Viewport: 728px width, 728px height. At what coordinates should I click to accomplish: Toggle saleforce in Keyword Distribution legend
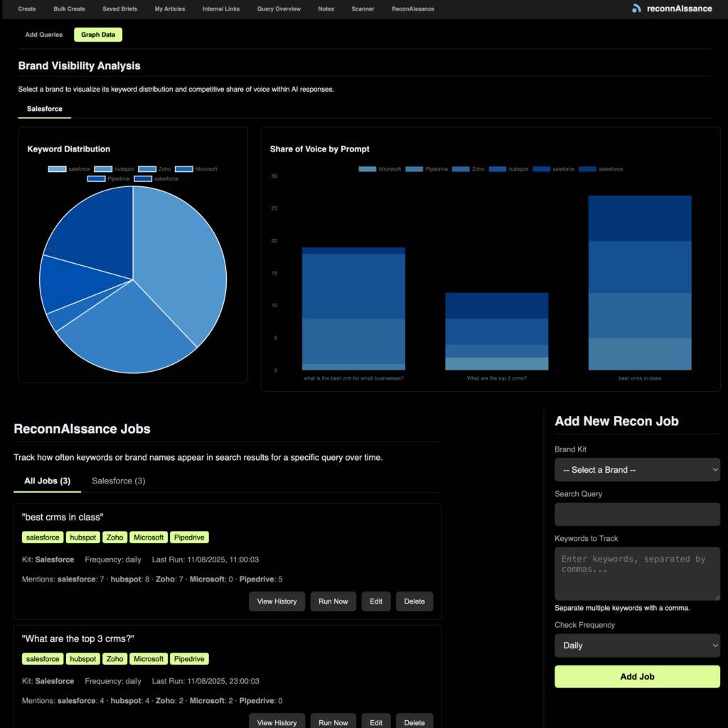(69, 169)
